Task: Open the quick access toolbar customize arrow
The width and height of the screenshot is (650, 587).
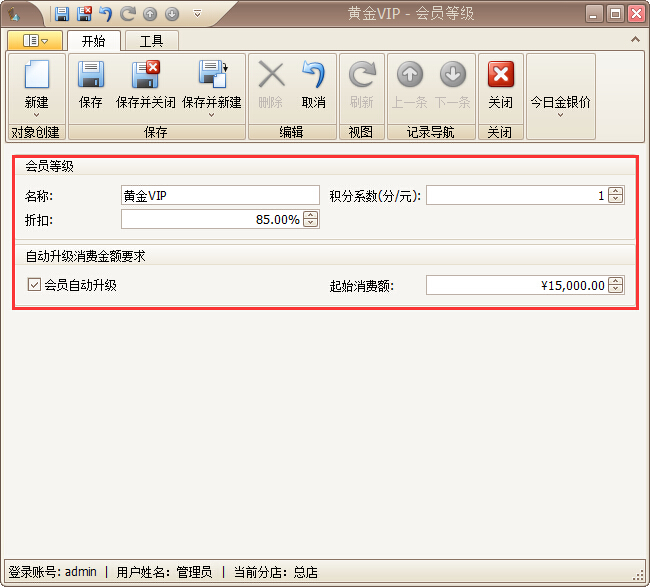Action: 197,14
